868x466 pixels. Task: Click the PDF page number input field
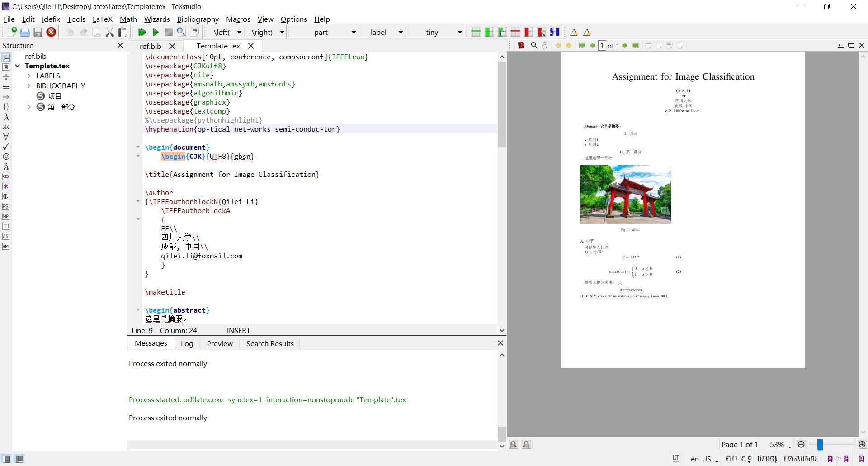click(x=602, y=45)
